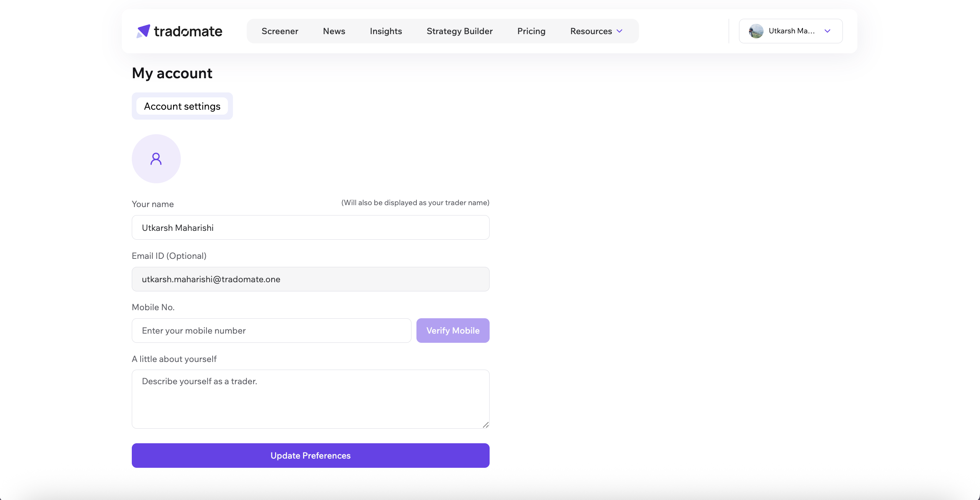The height and width of the screenshot is (500, 980).
Task: Open the Strategy Builder menu item
Action: (x=459, y=31)
